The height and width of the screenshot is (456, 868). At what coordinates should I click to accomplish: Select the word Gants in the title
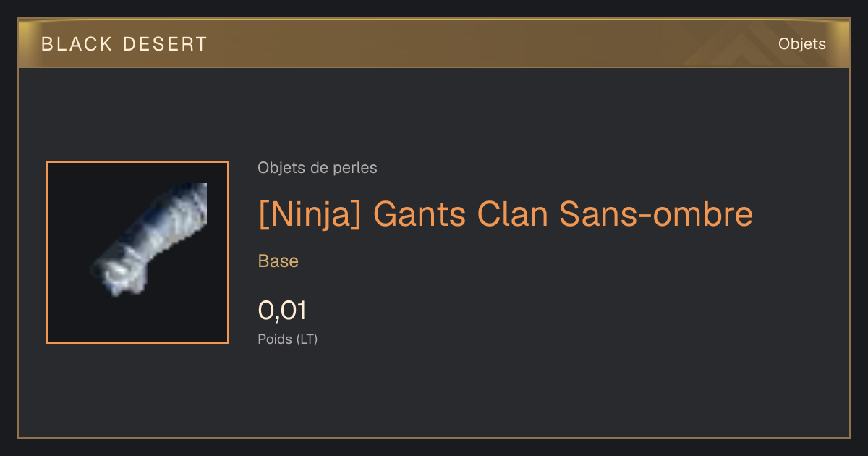pyautogui.click(x=419, y=214)
